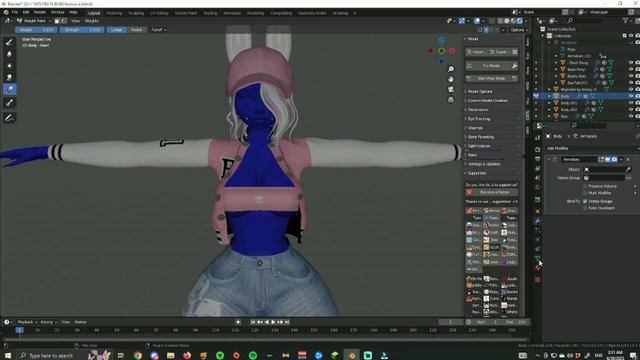Select the Blur weight tool
640x360 pixels.
click(9, 54)
